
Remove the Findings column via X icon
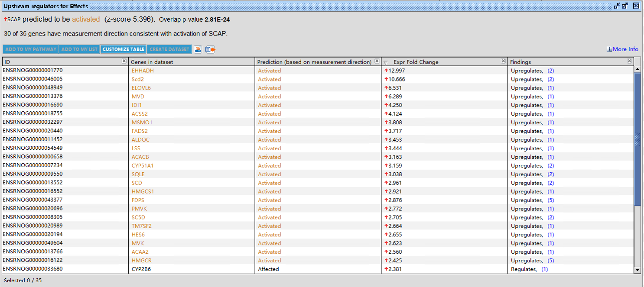coord(629,61)
